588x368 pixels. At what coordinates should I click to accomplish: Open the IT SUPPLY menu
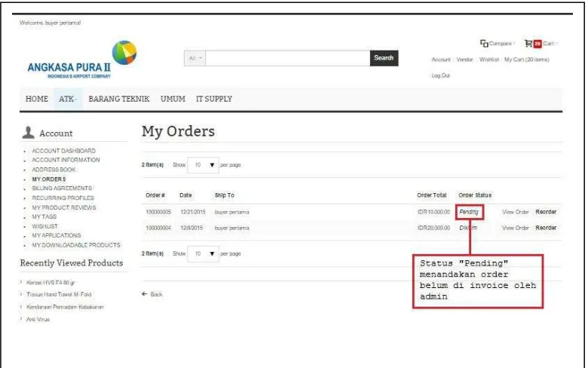coord(214,99)
